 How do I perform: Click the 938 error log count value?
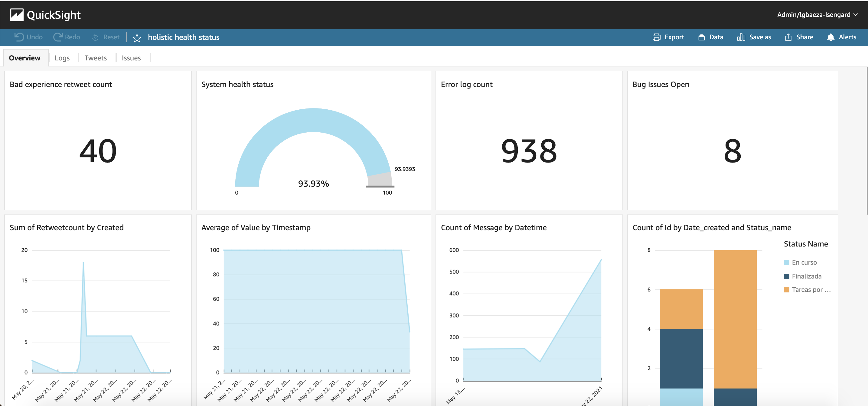(529, 151)
